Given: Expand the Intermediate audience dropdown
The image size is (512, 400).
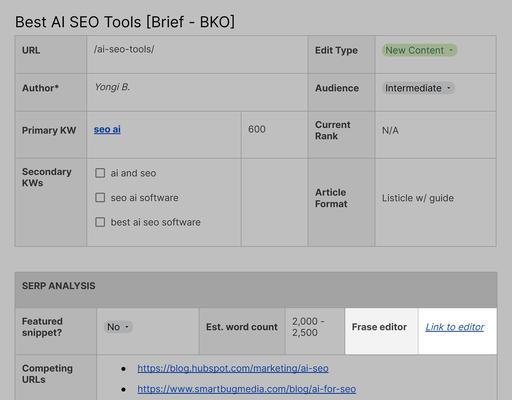Looking at the screenshot, I should point(418,88).
